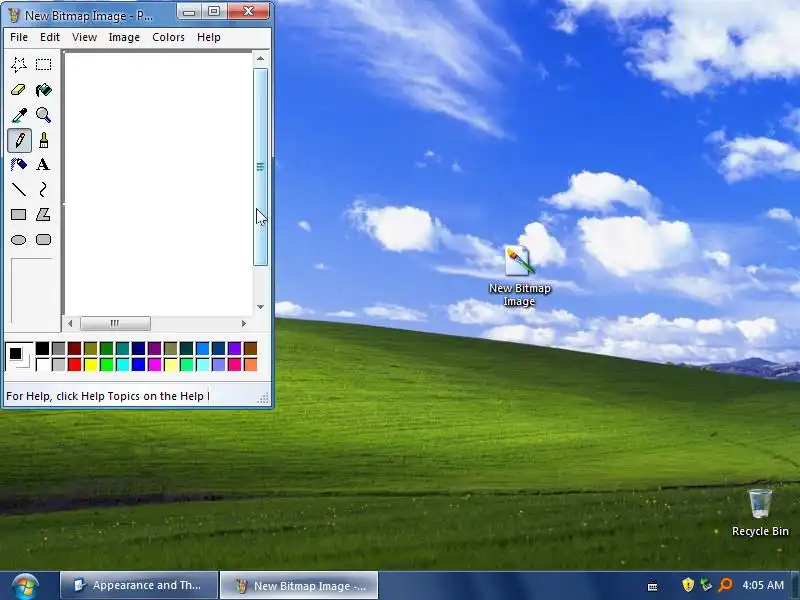This screenshot has height=600, width=800.
Task: Click the 4:05 AM clock
Action: [x=763, y=585]
